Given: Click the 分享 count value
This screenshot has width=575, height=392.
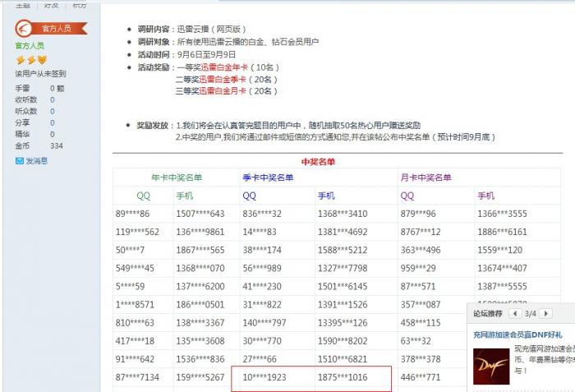Looking at the screenshot, I should tap(53, 122).
